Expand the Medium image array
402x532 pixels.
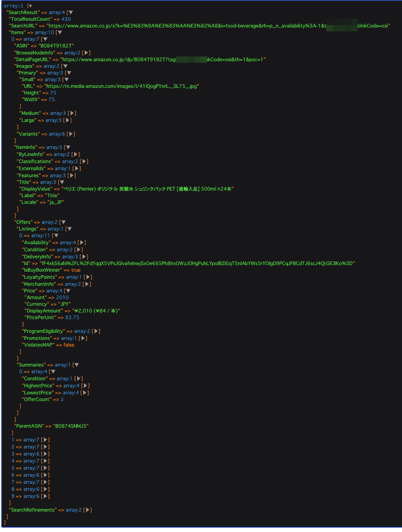72,113
